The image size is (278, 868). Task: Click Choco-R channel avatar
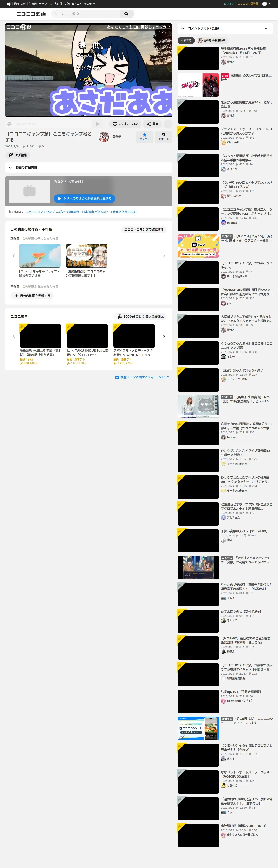tap(223, 142)
